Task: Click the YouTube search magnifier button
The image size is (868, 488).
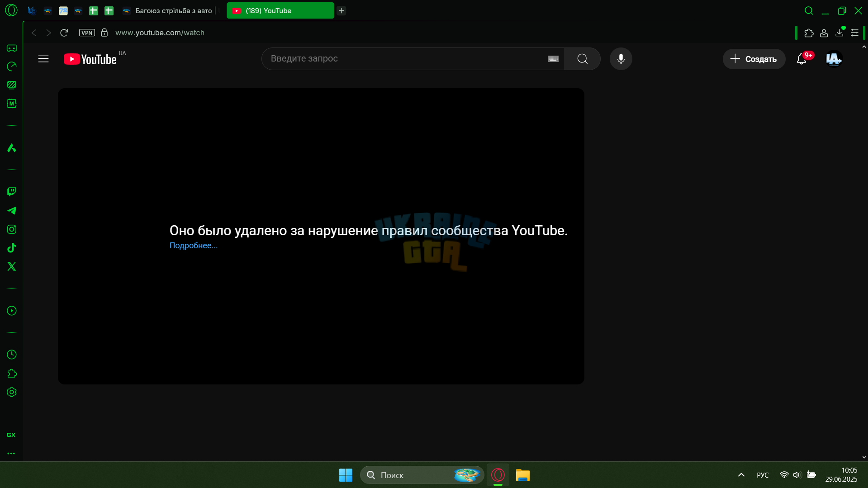Action: pos(583,59)
